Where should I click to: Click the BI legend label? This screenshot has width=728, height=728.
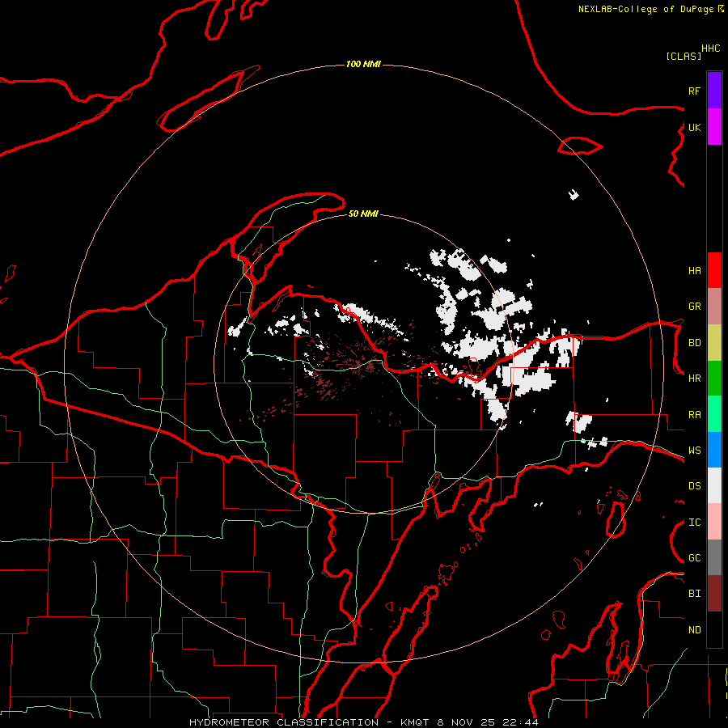[x=694, y=594]
